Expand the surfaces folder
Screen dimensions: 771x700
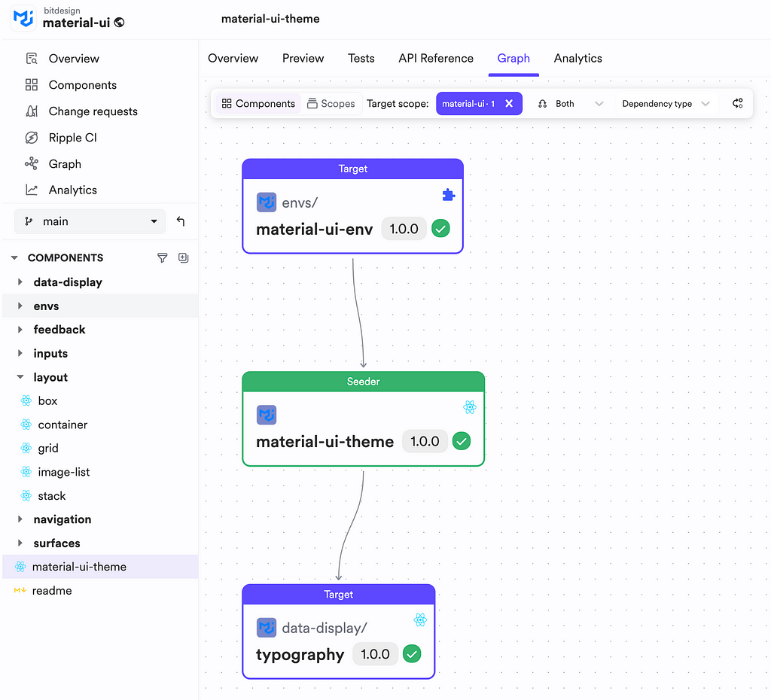coord(20,543)
